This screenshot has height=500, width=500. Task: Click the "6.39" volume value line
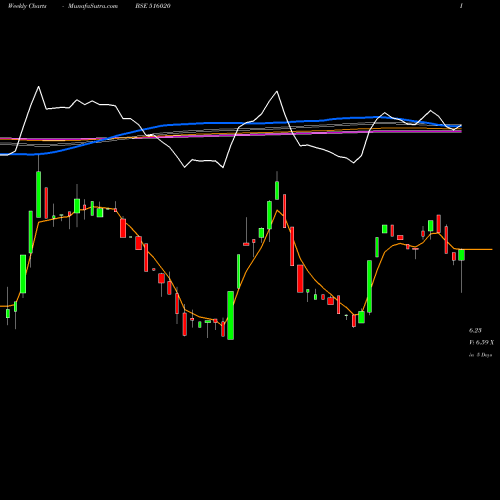click(x=481, y=342)
